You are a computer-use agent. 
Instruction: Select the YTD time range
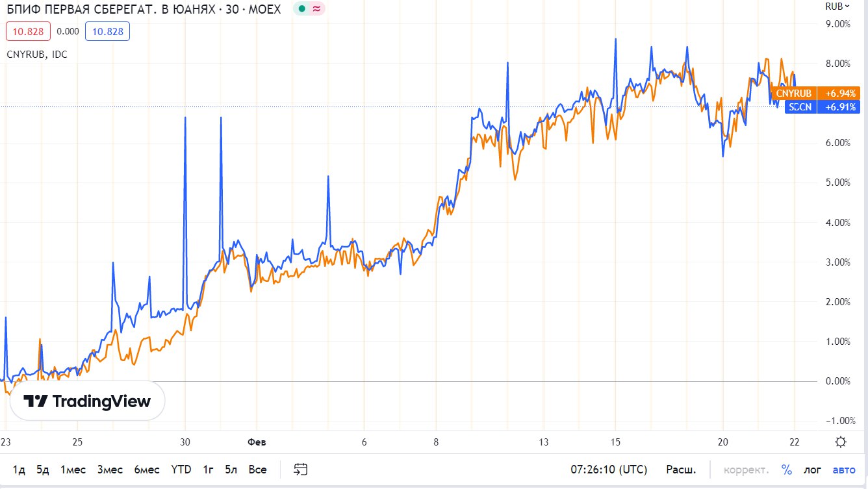click(181, 469)
